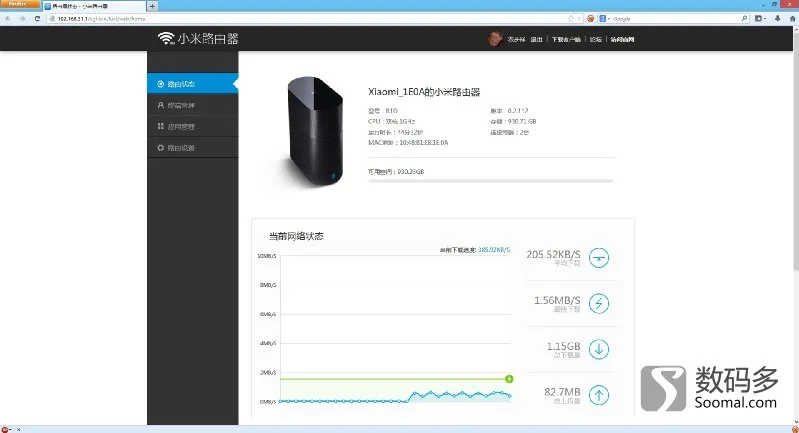The width and height of the screenshot is (799, 433).
Task: Click the 82.7MB total upload value
Action: click(562, 392)
